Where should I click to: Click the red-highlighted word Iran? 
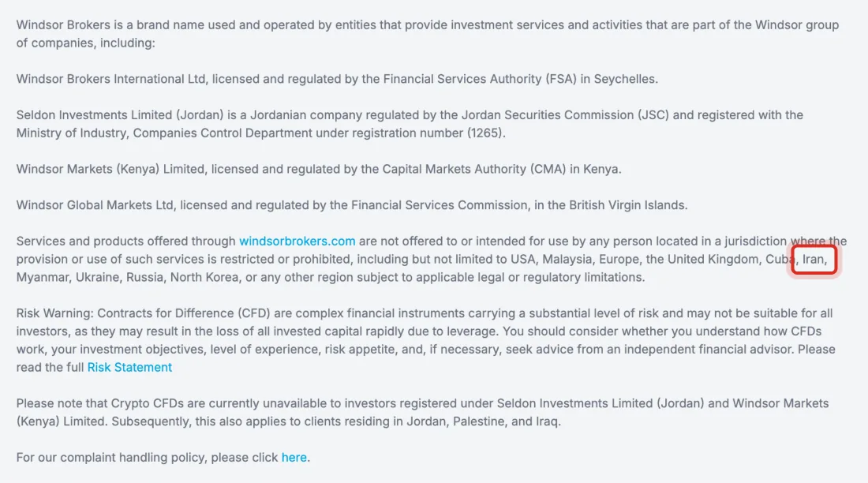pyautogui.click(x=814, y=259)
